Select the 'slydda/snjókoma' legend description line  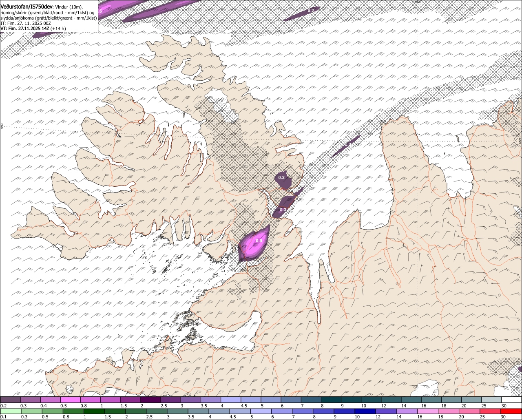click(x=49, y=18)
